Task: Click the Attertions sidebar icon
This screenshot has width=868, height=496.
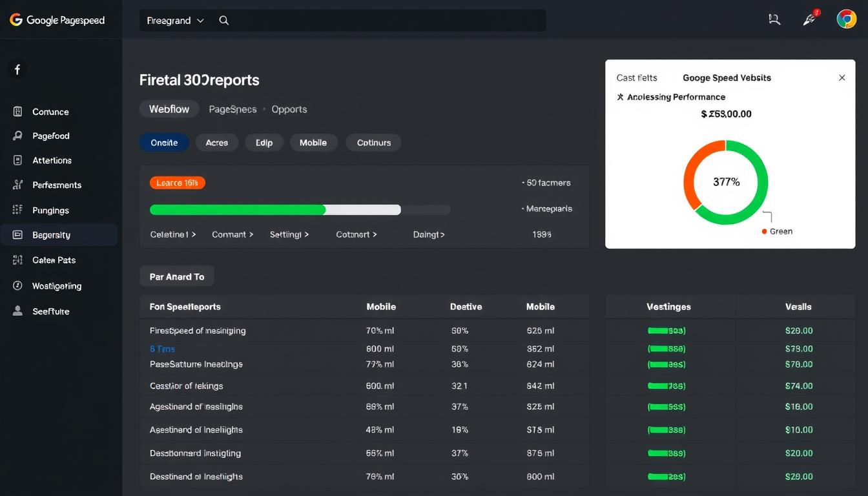Action: [18, 160]
